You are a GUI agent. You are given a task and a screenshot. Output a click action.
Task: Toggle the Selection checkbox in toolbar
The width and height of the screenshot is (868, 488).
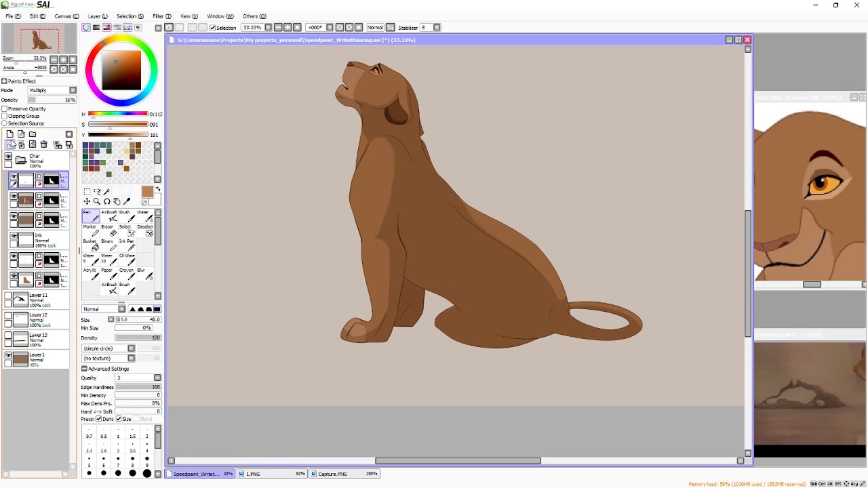(212, 28)
